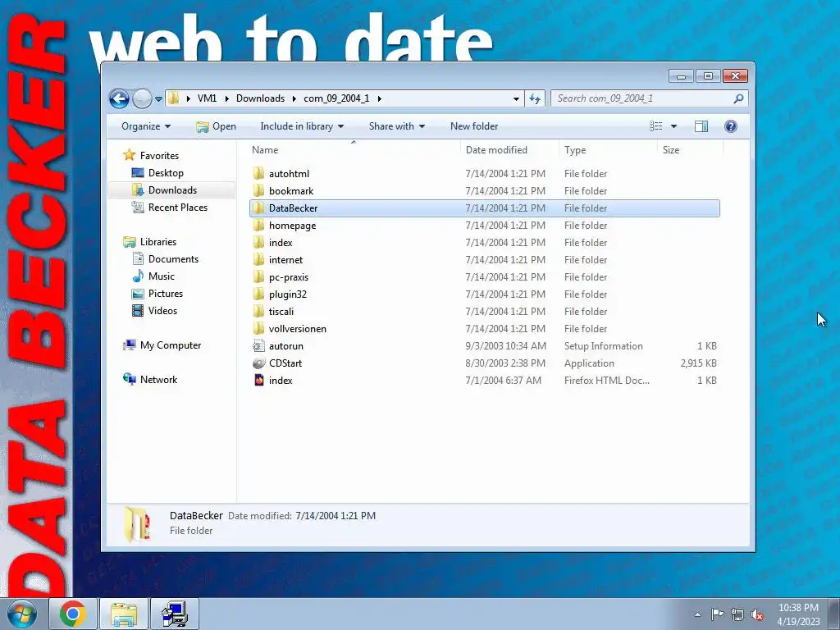Screen dimensions: 840x630
Task: Open the Share with menu
Action: click(396, 126)
